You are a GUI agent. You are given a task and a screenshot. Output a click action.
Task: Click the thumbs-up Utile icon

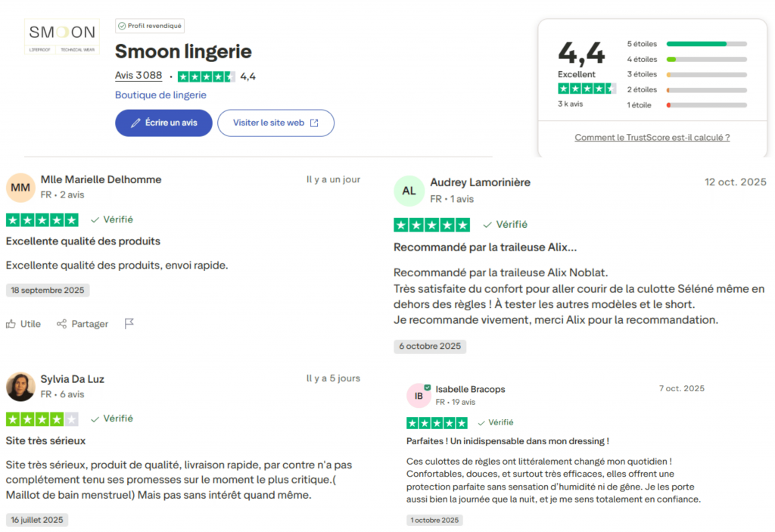[11, 324]
